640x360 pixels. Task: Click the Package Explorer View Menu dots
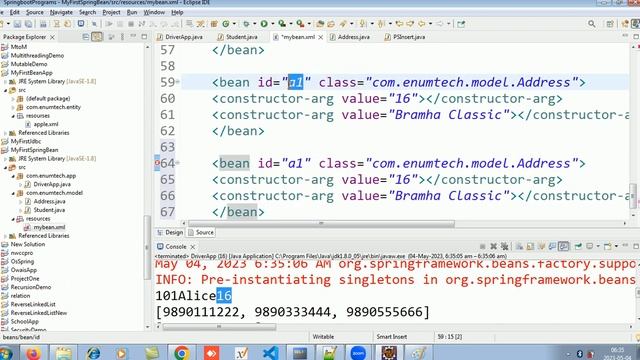[x=122, y=37]
